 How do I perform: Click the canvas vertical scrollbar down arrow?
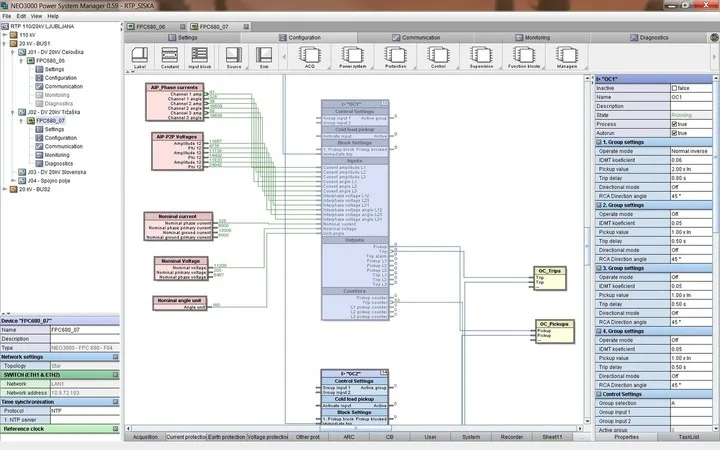pos(587,421)
